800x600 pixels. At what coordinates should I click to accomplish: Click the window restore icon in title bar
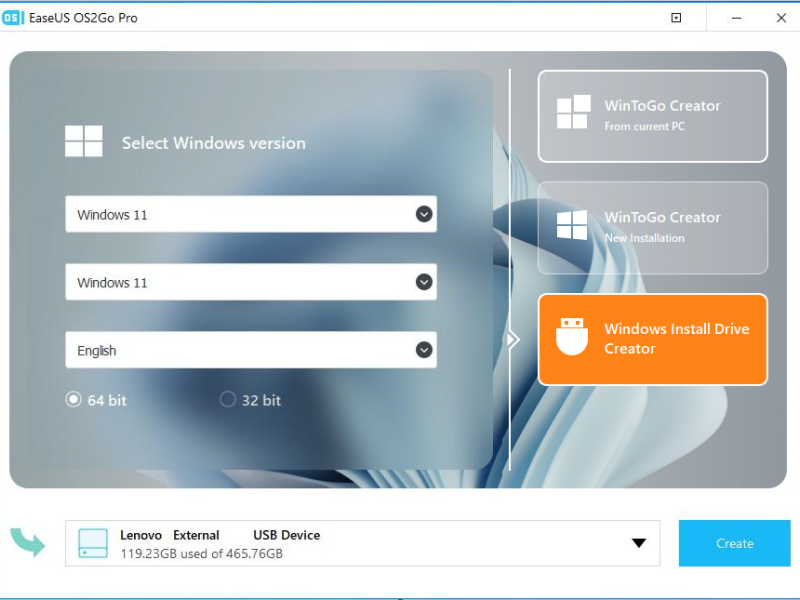676,18
